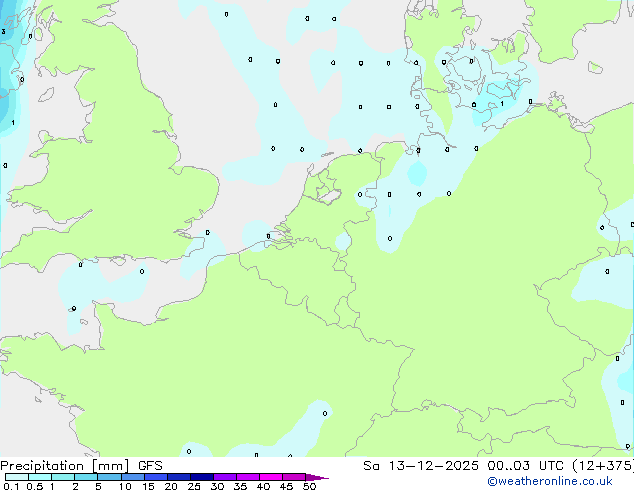This screenshot has height=490, width=634.
Task: Select the "50" legend value
Action: pyautogui.click(x=309, y=486)
